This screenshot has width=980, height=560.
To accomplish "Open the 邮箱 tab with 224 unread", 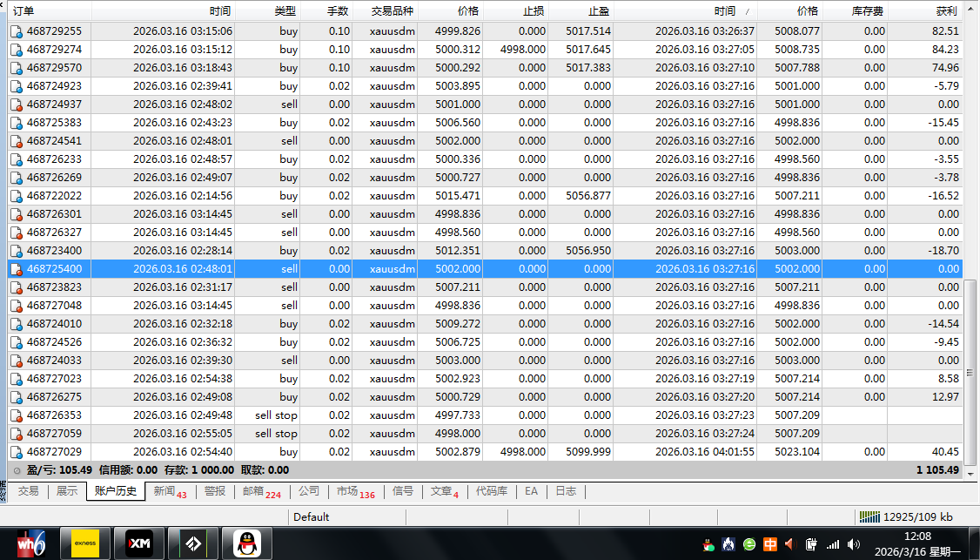I will 261,491.
